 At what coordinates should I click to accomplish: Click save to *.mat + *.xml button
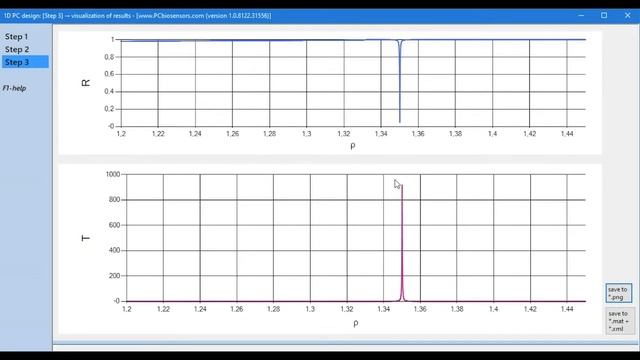tap(620, 321)
